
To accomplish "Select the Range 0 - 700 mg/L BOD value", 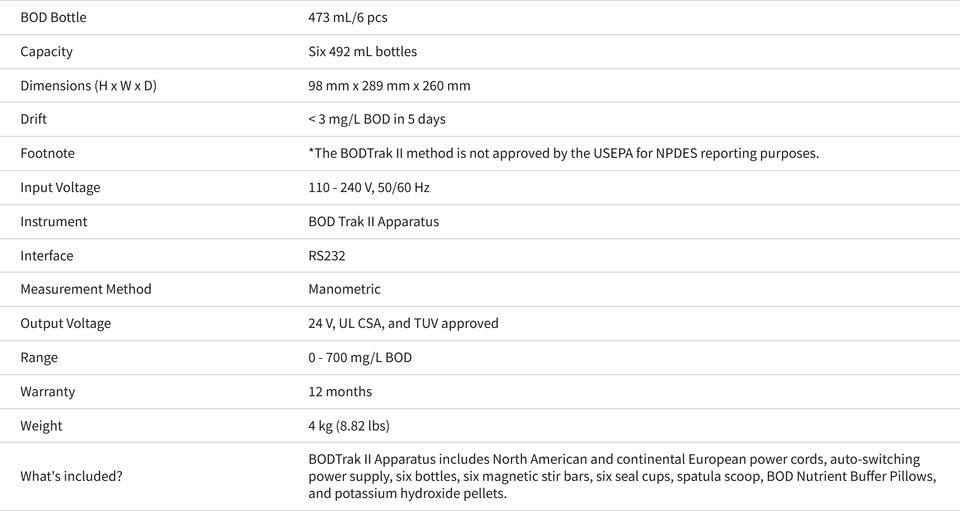I will [360, 357].
